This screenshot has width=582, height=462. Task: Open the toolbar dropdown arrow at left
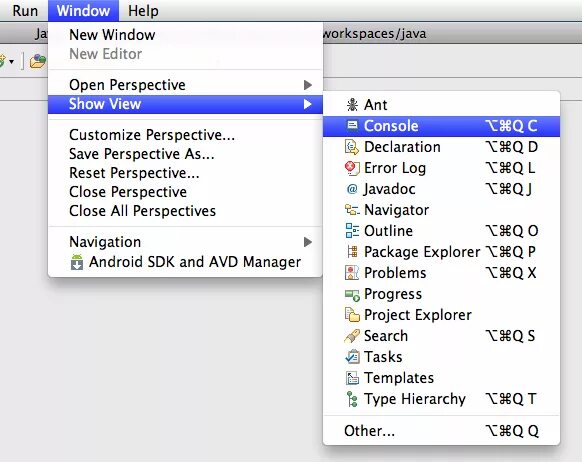(12, 61)
